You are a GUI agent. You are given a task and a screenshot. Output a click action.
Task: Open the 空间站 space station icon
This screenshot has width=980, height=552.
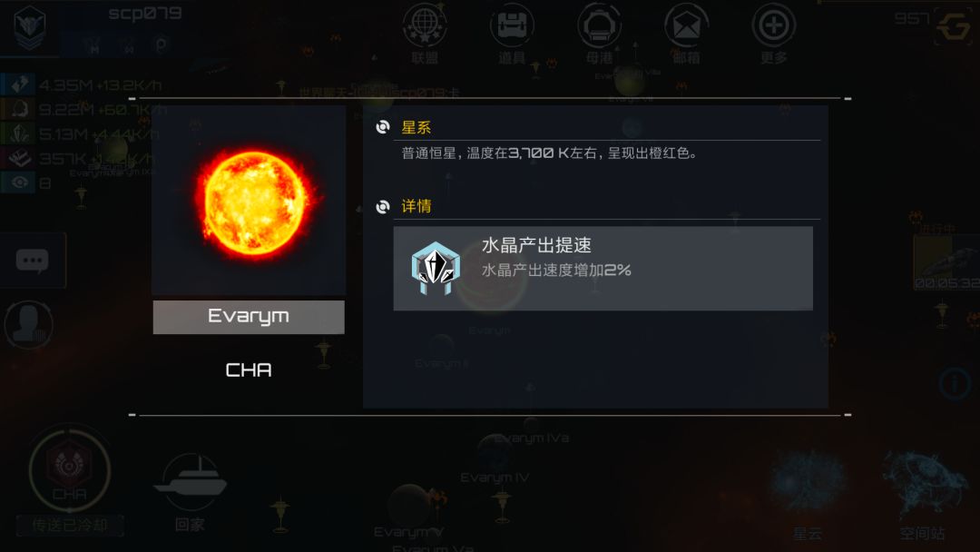tap(923, 483)
